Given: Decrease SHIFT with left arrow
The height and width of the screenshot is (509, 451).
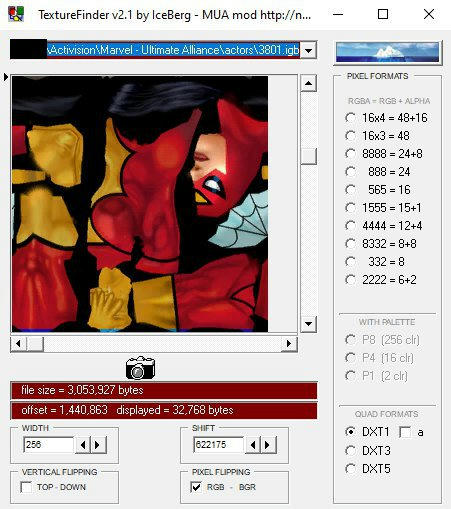Looking at the screenshot, I should point(253,445).
